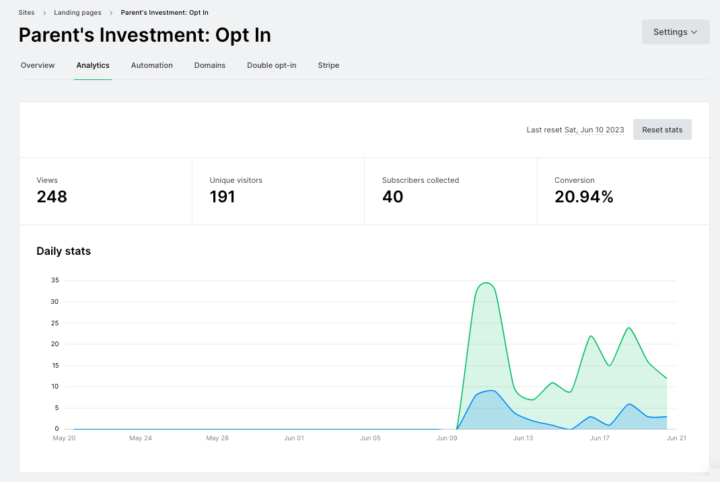The width and height of the screenshot is (720, 482).
Task: Click the highest green peak on chart
Action: click(x=486, y=283)
